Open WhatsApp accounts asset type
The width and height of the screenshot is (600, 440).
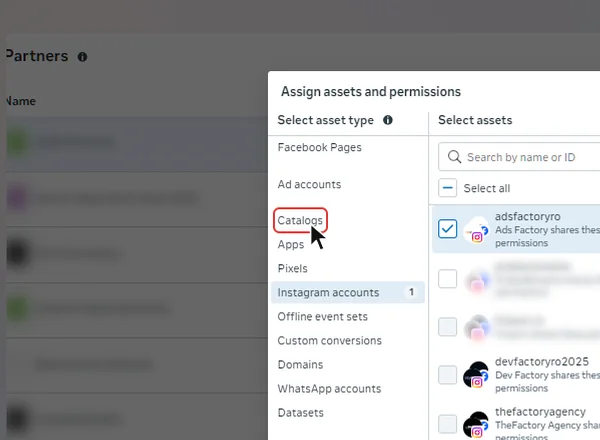329,389
